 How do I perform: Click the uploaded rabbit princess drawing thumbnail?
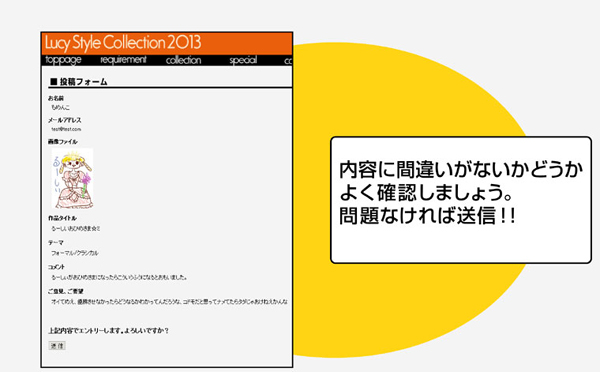[72, 179]
